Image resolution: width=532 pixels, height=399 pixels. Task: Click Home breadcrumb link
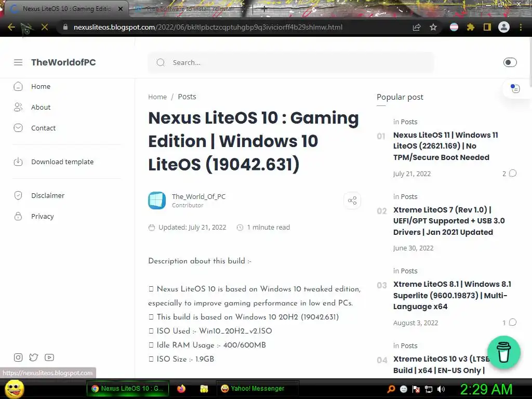157,97
